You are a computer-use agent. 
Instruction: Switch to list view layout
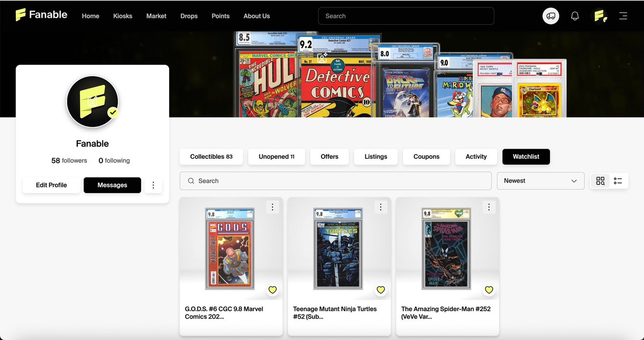coord(618,181)
